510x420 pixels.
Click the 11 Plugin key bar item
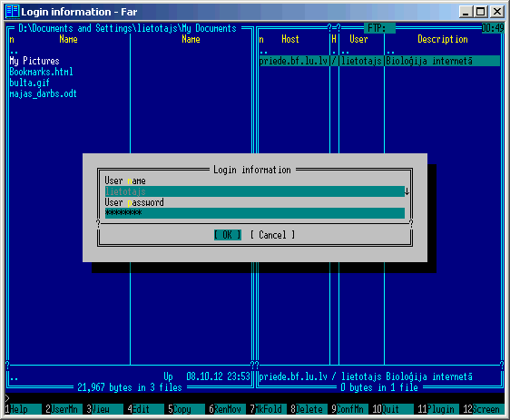pyautogui.click(x=438, y=409)
